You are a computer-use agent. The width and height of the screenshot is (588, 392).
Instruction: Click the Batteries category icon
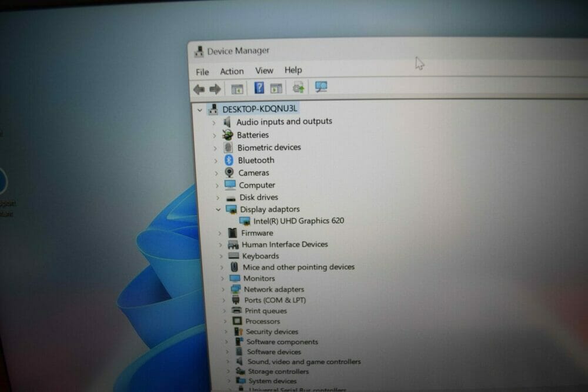(228, 135)
